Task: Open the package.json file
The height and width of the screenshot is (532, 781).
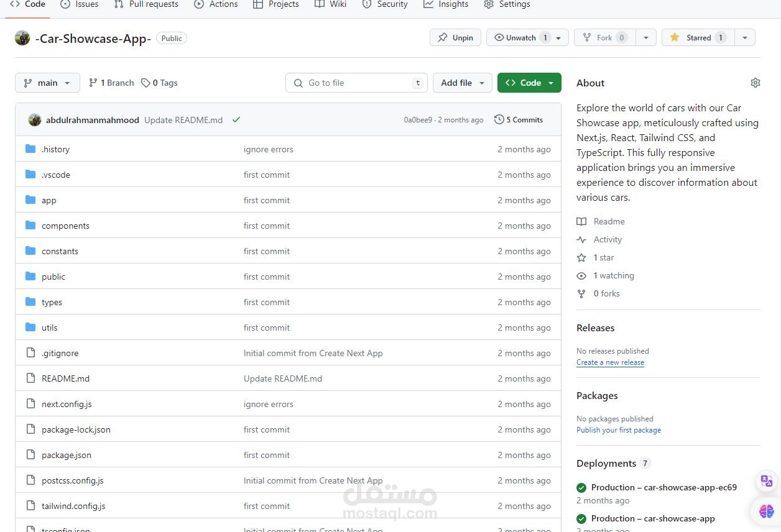Action: (67, 455)
